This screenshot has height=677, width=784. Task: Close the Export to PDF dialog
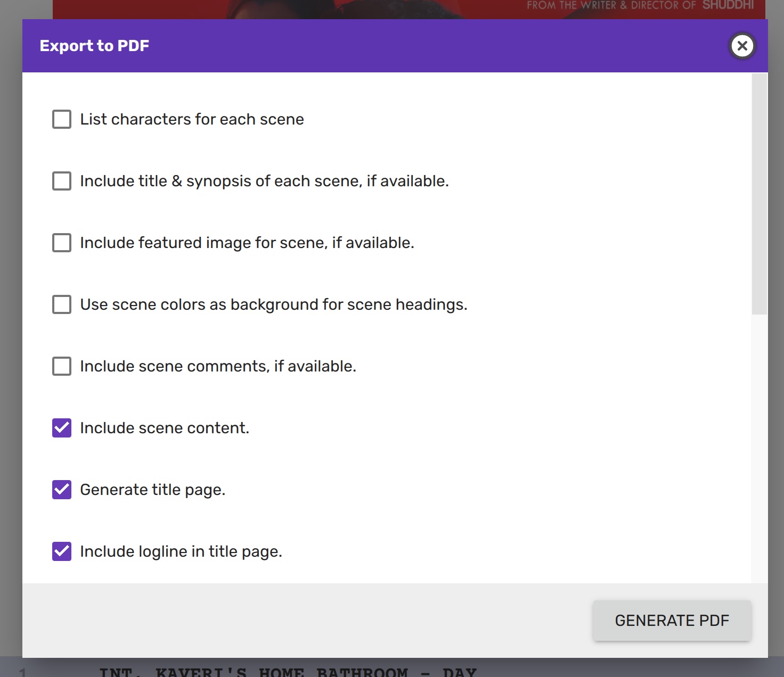742,46
